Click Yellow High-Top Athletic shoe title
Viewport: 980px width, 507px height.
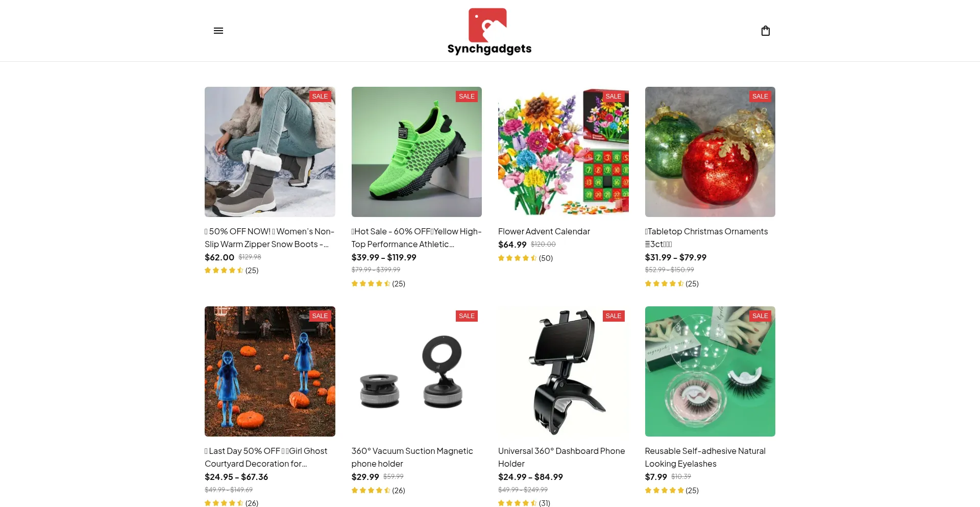click(x=416, y=238)
